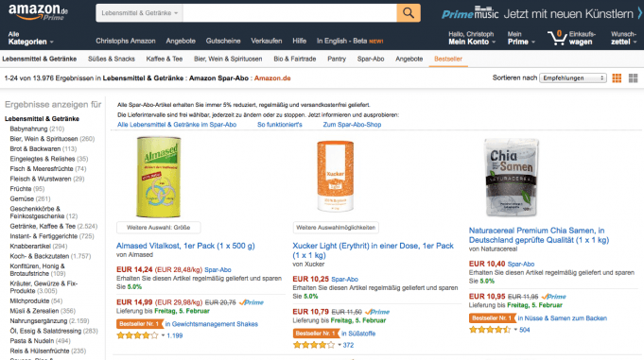The width and height of the screenshot is (644, 360).
Task: Open the Wunschzettel dropdown
Action: (624, 38)
